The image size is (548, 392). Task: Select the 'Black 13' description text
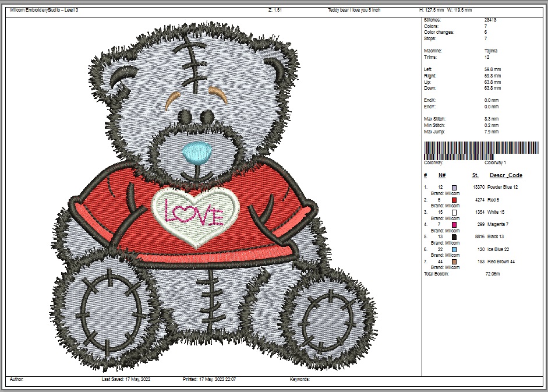tap(496, 236)
